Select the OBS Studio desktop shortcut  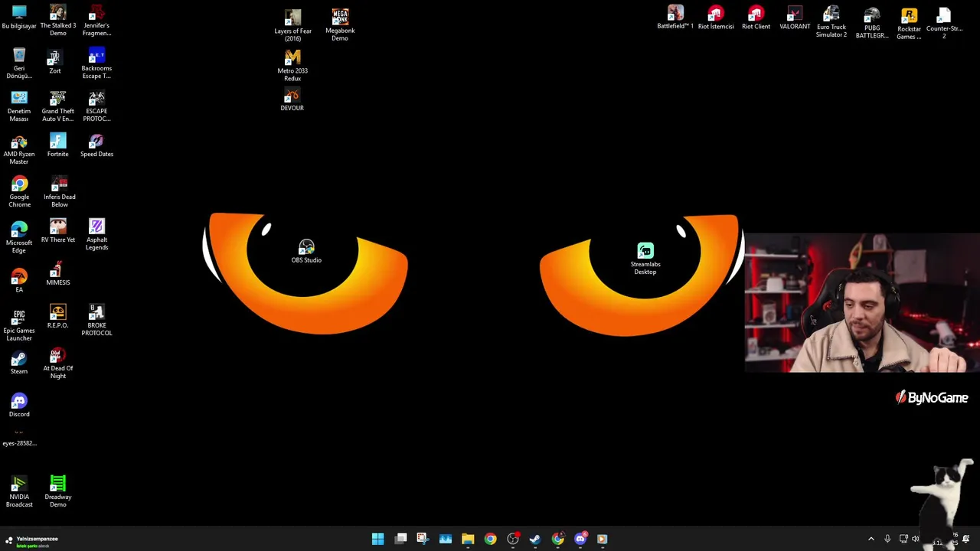pyautogui.click(x=306, y=252)
